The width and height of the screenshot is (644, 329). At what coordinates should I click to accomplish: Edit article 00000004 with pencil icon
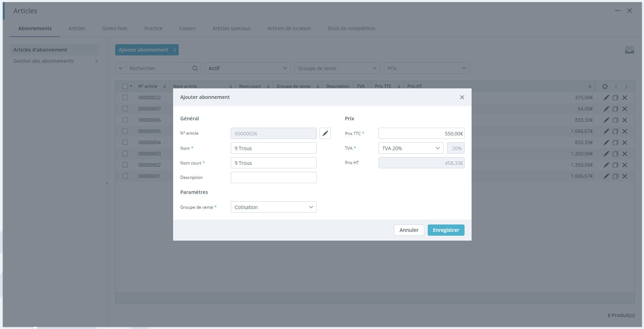coord(606,142)
